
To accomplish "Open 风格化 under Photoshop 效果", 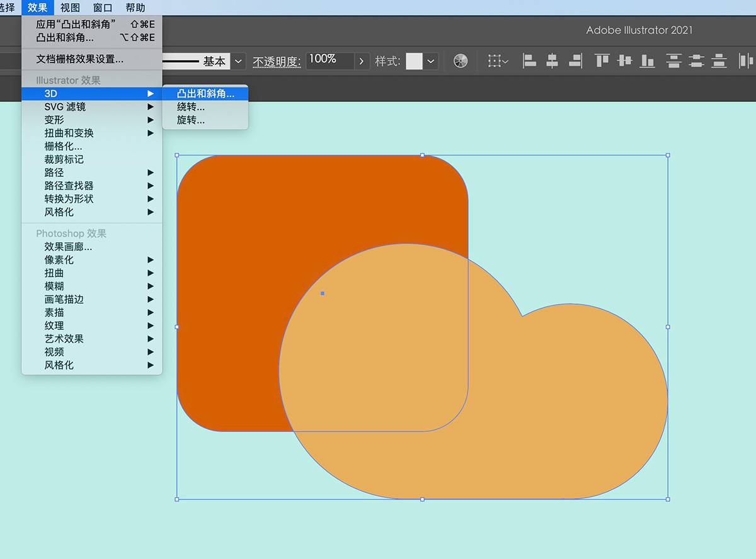I will tap(92, 365).
